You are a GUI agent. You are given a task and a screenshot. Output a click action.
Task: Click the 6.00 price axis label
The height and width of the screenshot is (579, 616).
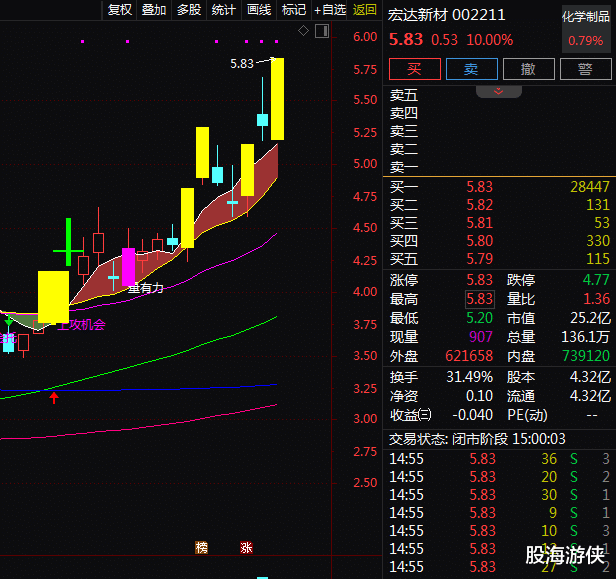pyautogui.click(x=365, y=37)
